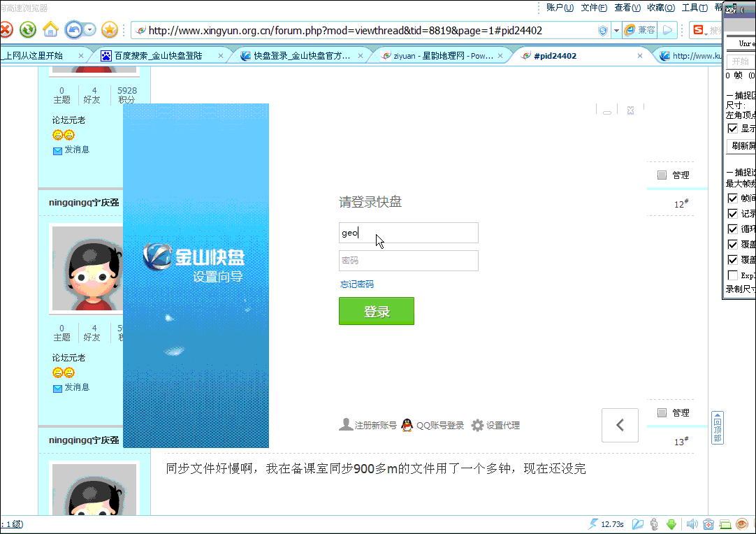Click the back chevron button in dialog
This screenshot has width=756, height=534.
pyautogui.click(x=620, y=425)
